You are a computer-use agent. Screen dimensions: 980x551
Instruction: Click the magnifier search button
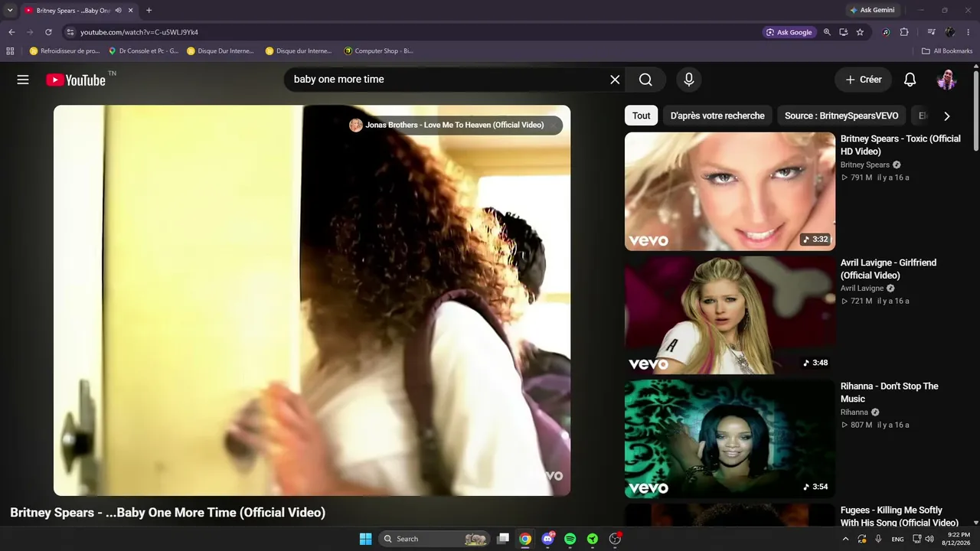645,80
